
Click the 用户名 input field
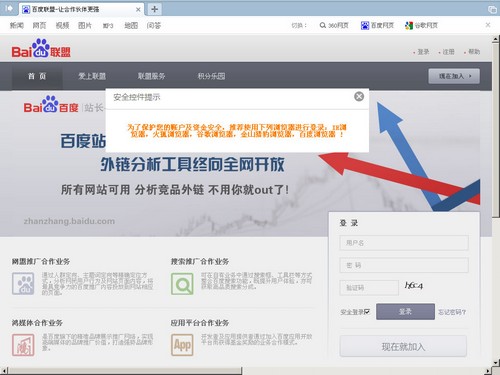coord(404,243)
